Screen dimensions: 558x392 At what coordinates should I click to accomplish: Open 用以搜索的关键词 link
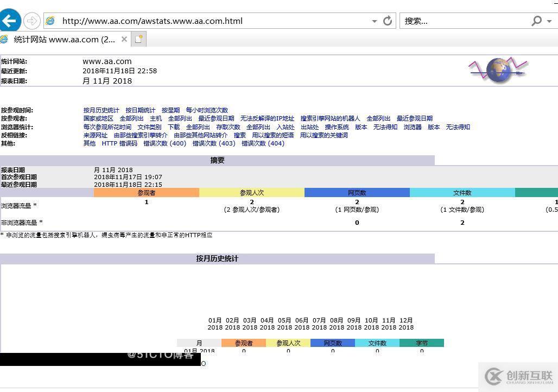324,135
